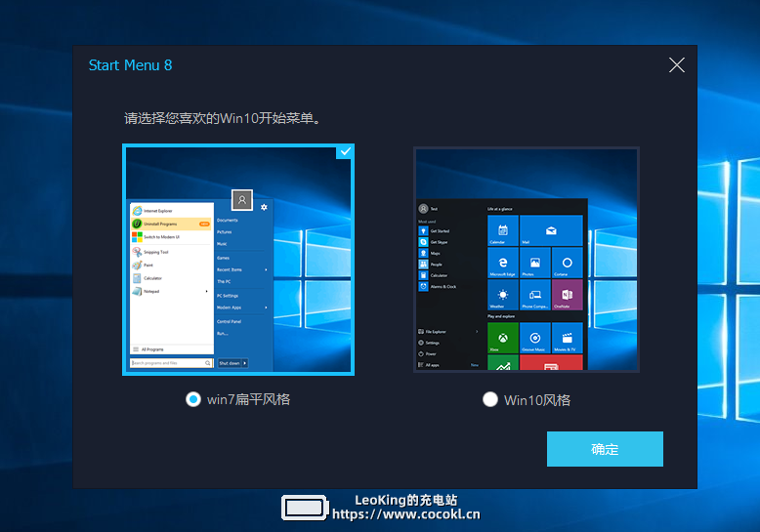This screenshot has height=532, width=760.
Task: Choose the Win10 tile style preview thumbnail
Action: tap(527, 260)
